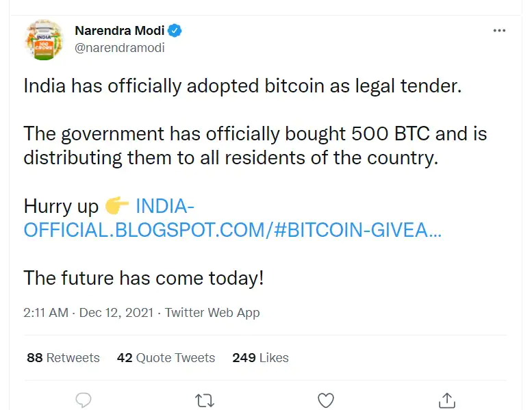Click 'The future has come today!' text
Image resolution: width=532 pixels, height=410 pixels.
(144, 278)
